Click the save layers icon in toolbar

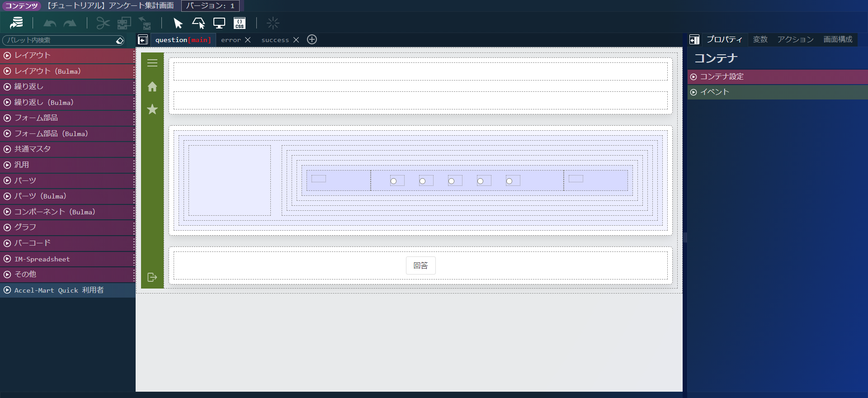pos(17,23)
